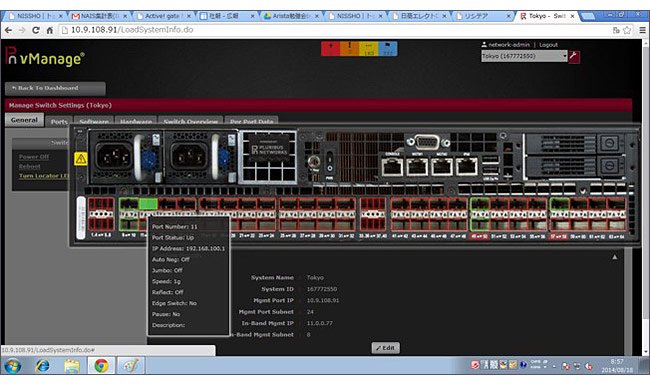Select the highlighted green port 11

tap(148, 203)
